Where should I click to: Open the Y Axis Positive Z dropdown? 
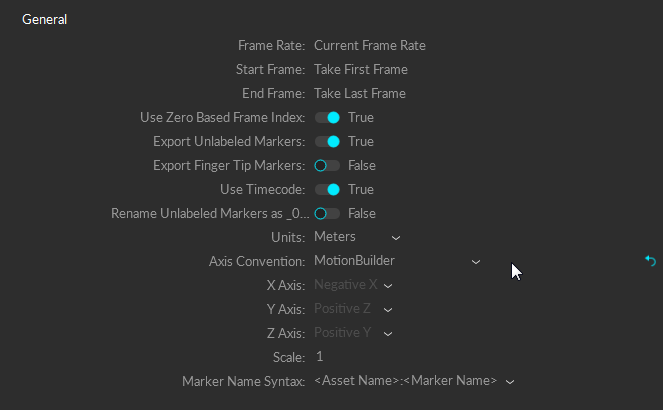352,309
